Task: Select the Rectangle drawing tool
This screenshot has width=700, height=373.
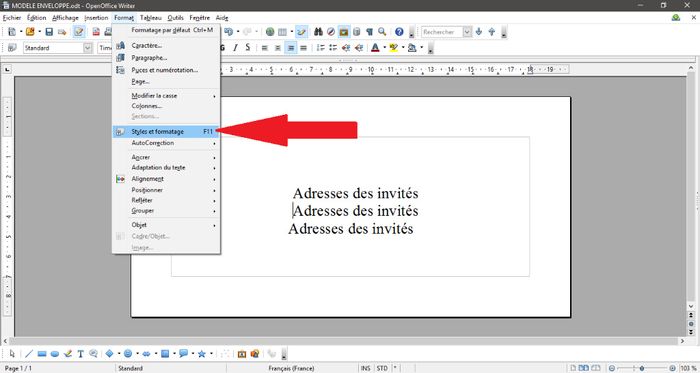Action: coord(42,354)
